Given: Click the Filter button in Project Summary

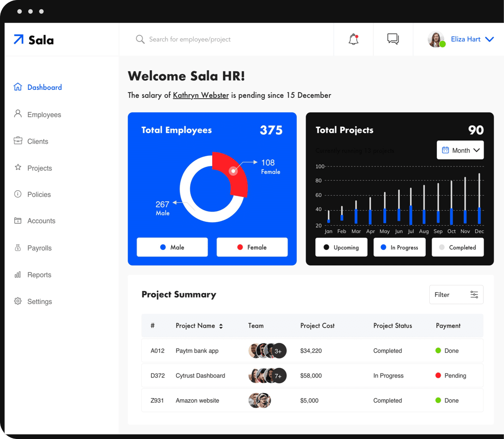Looking at the screenshot, I should click(456, 295).
